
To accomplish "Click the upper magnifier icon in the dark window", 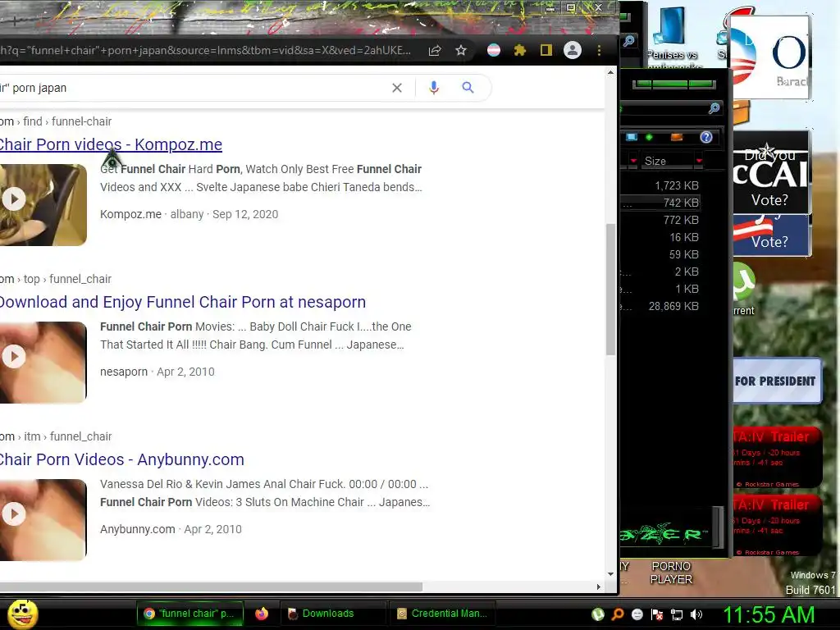I will [x=629, y=41].
